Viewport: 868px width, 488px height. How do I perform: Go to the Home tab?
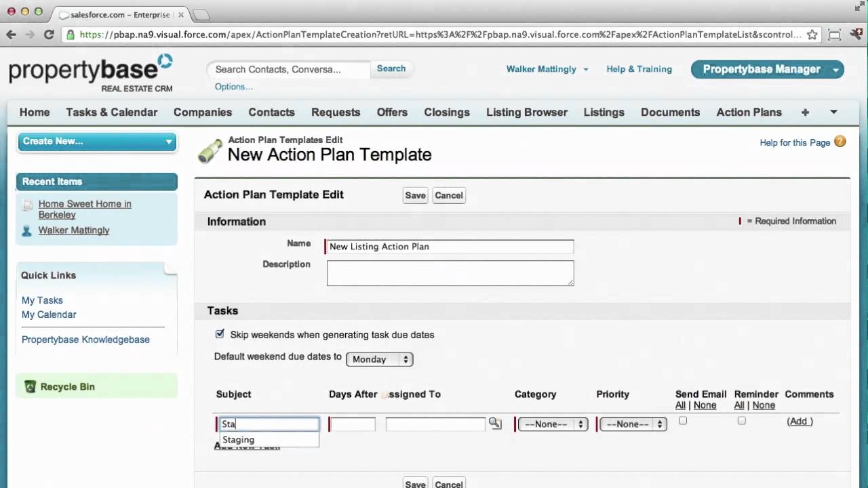click(35, 113)
